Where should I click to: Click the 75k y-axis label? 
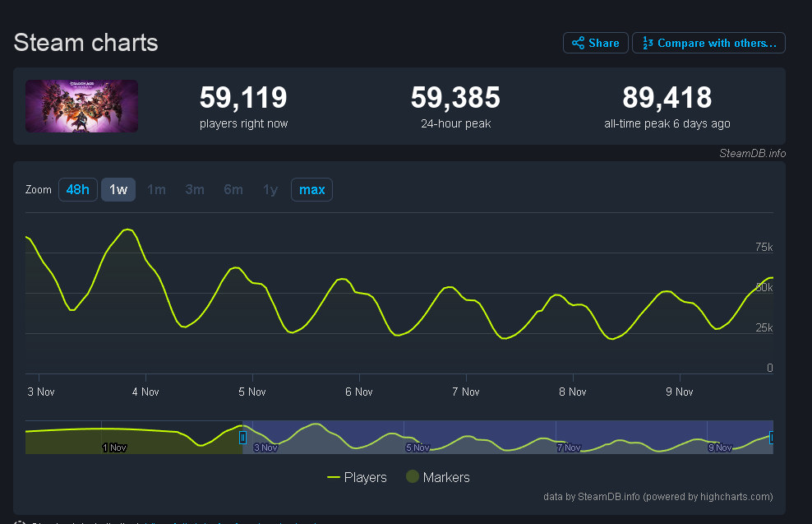tap(764, 248)
